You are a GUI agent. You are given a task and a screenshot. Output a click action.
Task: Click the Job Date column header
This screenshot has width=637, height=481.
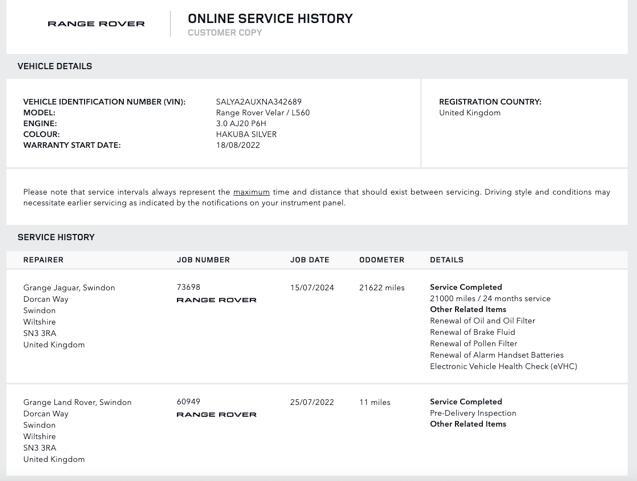pyautogui.click(x=310, y=260)
